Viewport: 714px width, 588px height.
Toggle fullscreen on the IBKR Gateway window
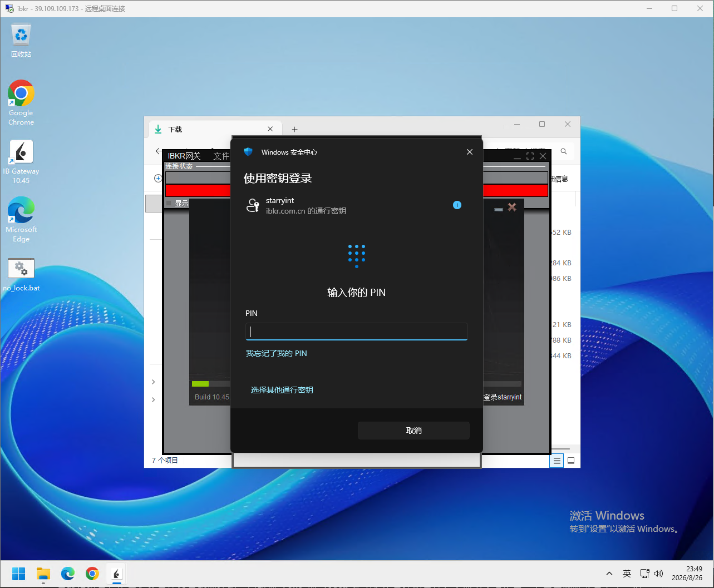530,156
